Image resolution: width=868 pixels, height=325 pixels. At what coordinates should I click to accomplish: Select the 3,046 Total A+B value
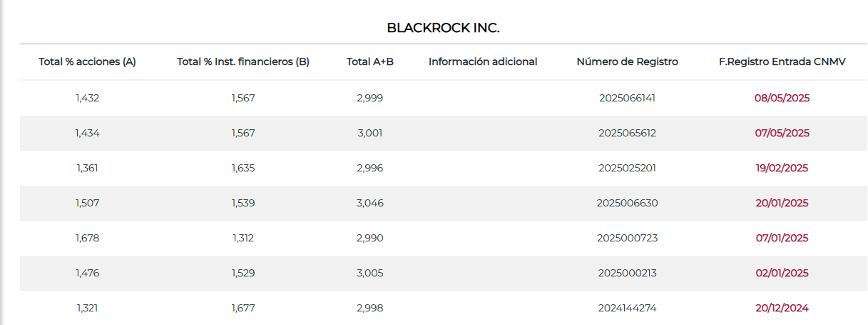[370, 203]
